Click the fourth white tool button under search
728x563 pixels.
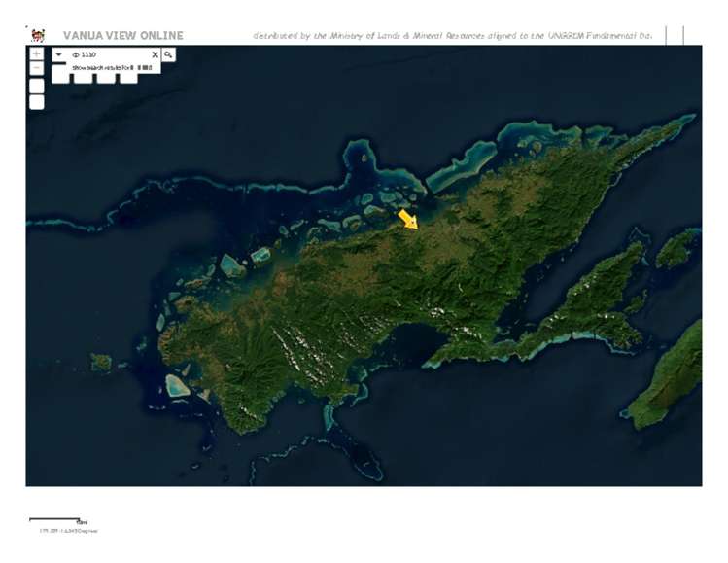[128, 77]
